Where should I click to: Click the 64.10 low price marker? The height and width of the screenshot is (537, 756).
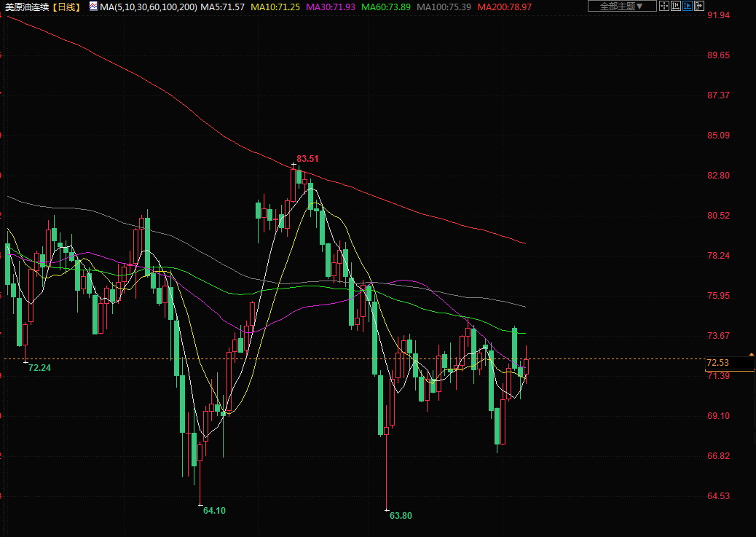pos(214,510)
